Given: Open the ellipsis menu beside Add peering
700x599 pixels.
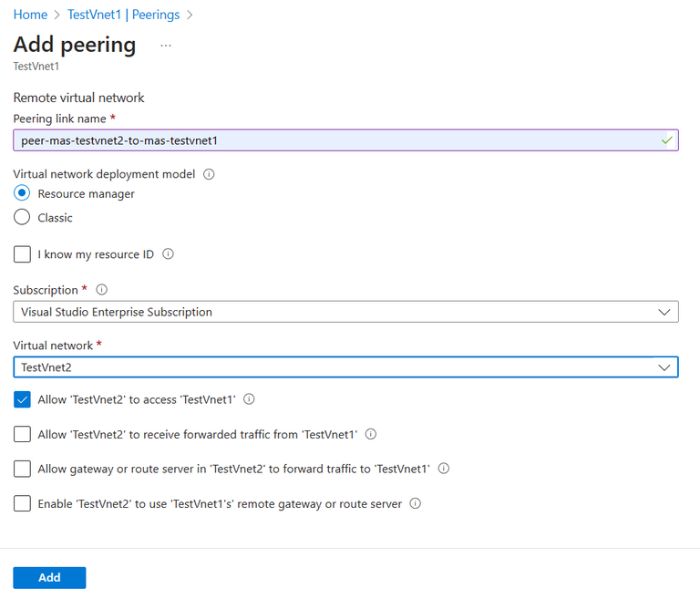Looking at the screenshot, I should (166, 45).
